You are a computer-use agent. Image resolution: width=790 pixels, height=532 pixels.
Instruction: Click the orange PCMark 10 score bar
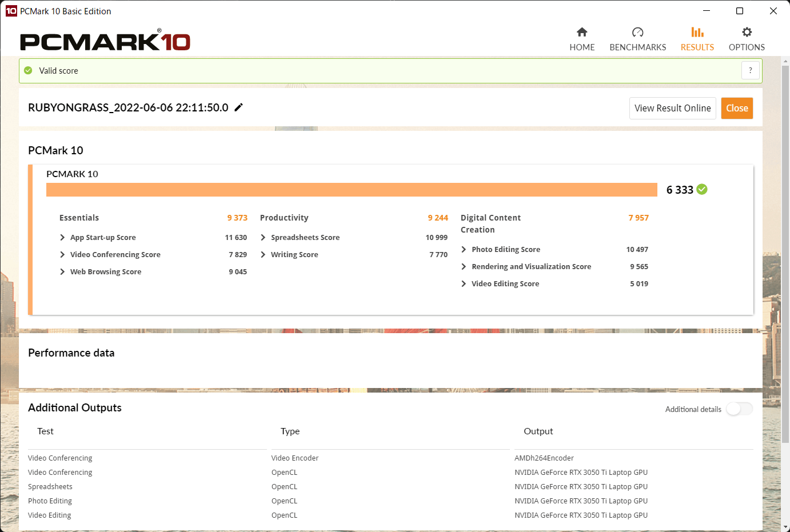point(352,190)
